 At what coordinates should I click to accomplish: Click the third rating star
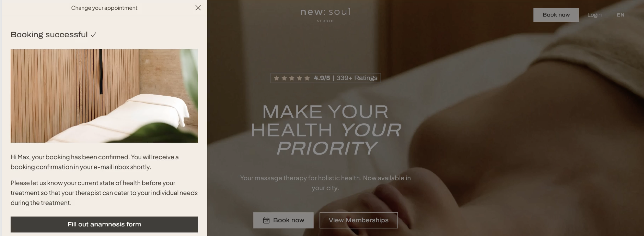coord(292,78)
